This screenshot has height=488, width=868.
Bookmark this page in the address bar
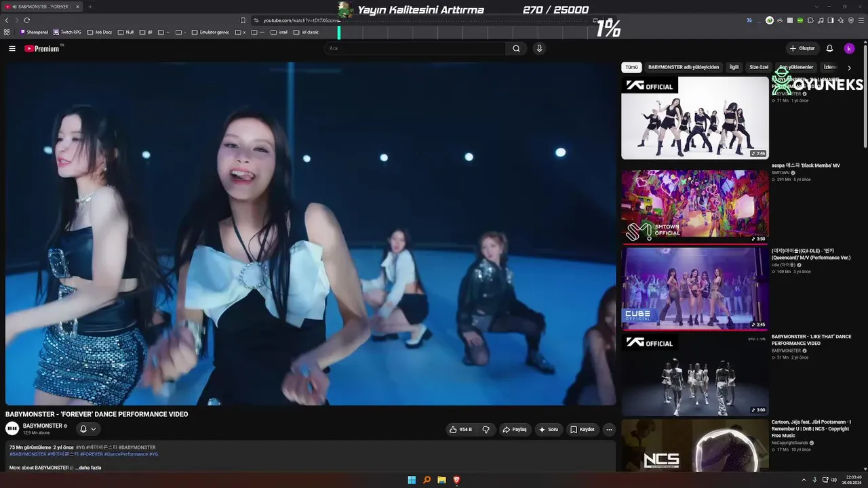click(243, 20)
